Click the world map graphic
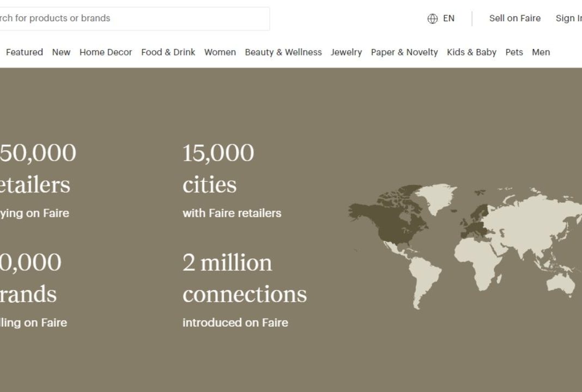The height and width of the screenshot is (392, 582). pyautogui.click(x=465, y=246)
